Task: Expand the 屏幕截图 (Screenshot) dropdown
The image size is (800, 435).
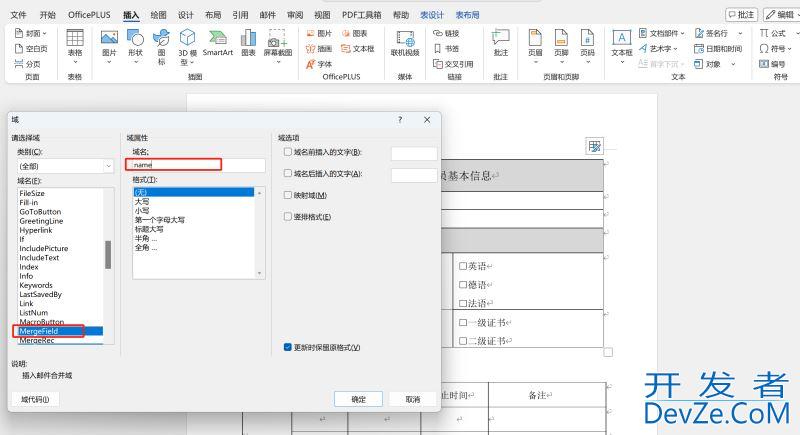Action: pyautogui.click(x=278, y=44)
